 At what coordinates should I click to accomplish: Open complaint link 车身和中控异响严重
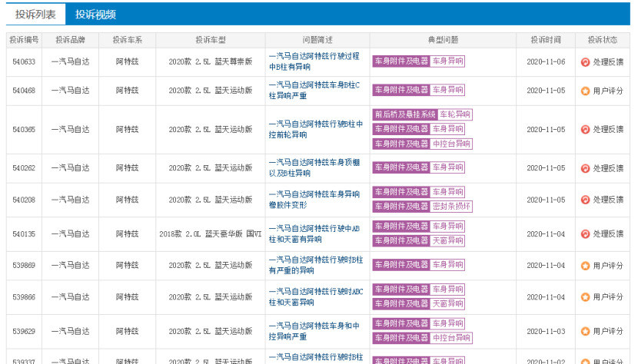tap(314, 331)
